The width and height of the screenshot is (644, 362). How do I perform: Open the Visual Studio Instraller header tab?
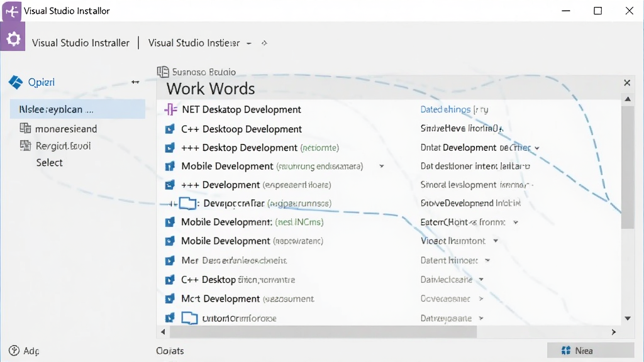point(80,43)
